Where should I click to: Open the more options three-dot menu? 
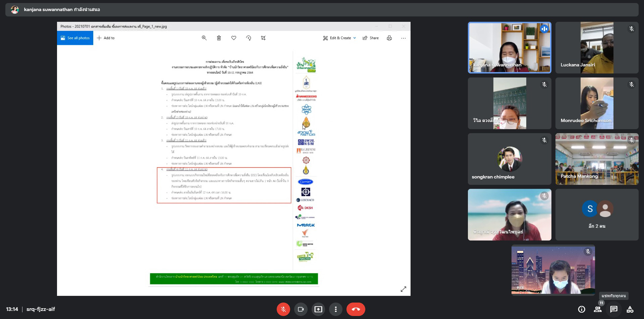click(x=336, y=309)
